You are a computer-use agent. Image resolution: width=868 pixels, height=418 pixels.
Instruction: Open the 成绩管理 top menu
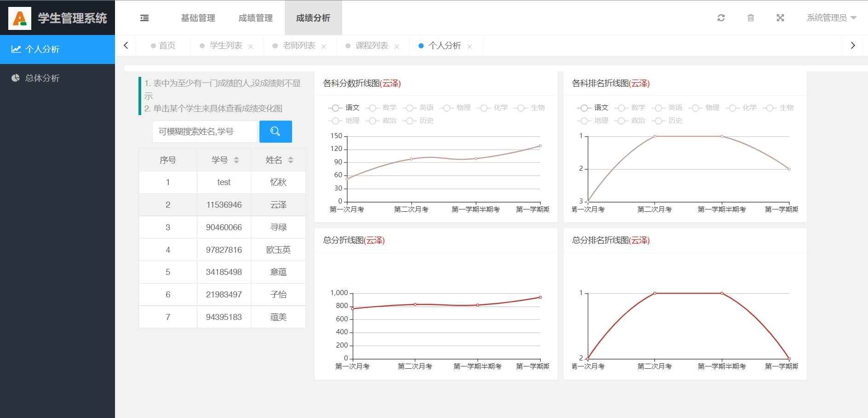point(255,18)
